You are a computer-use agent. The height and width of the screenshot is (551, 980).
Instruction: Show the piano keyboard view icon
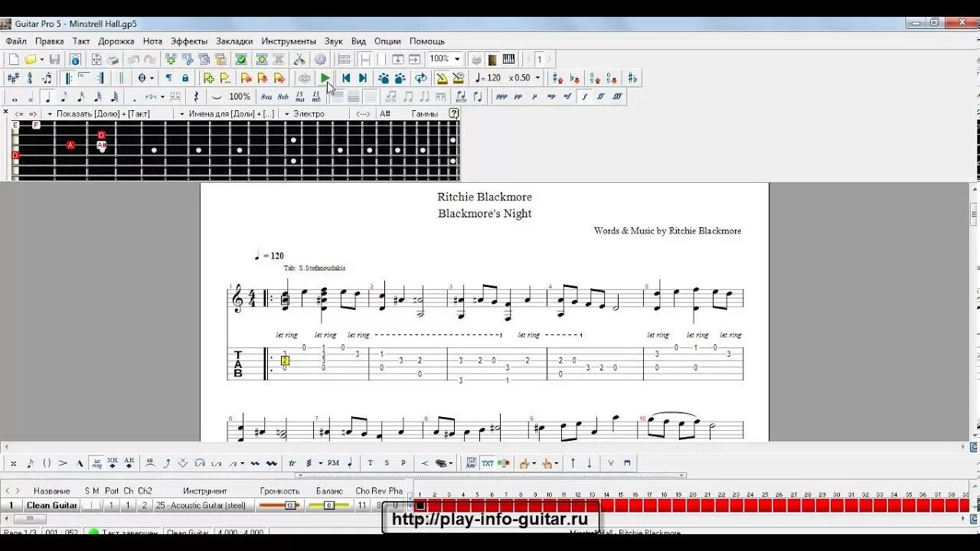[x=508, y=60]
